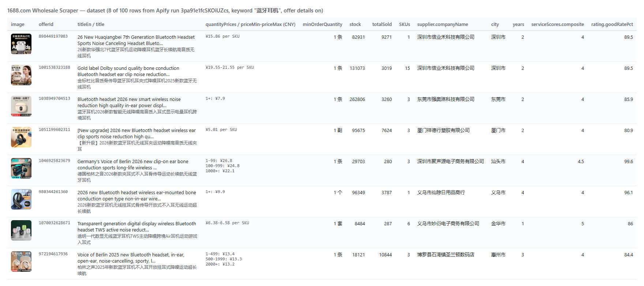Open thumbnail for offer 1001538323188
This screenshot has height=286, width=644.
click(21, 75)
